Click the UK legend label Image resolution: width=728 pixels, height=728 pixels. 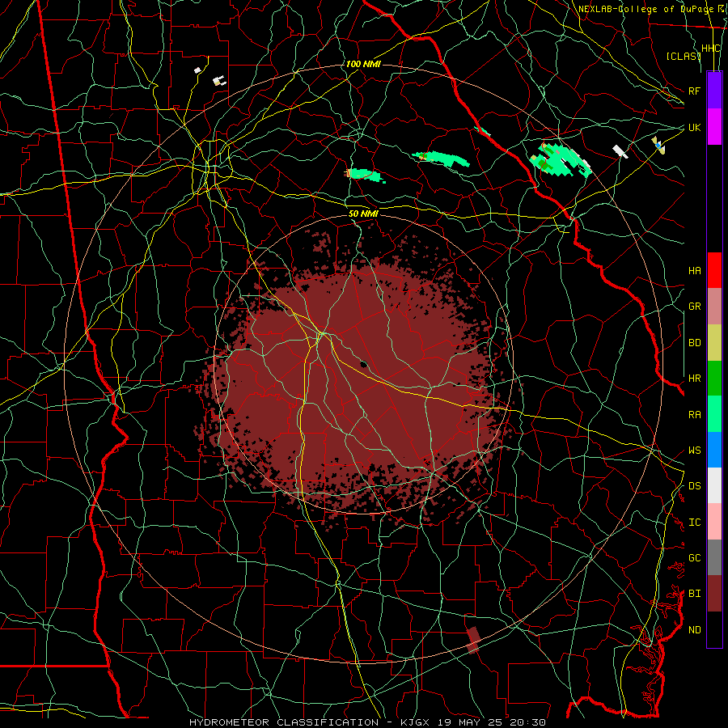pyautogui.click(x=694, y=127)
